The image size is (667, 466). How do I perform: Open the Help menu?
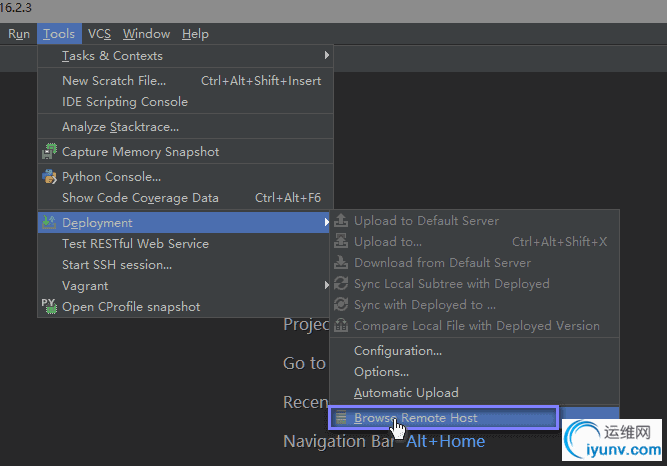[195, 34]
